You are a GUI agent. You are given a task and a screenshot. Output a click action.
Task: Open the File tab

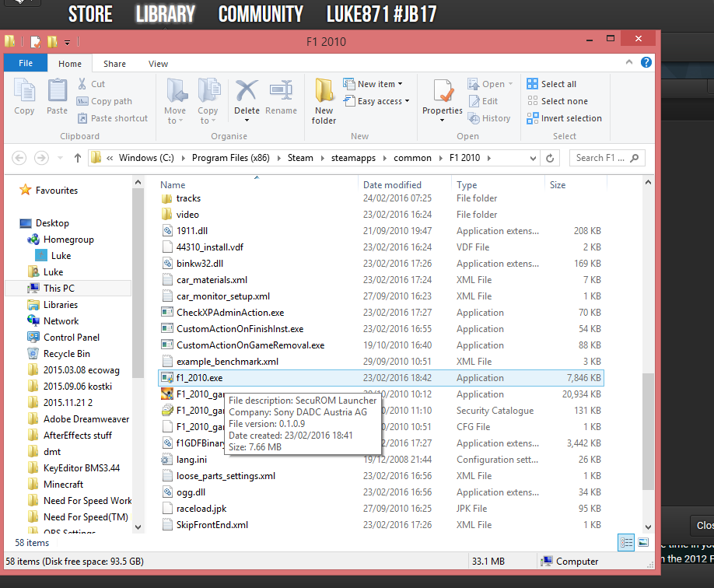click(x=26, y=63)
